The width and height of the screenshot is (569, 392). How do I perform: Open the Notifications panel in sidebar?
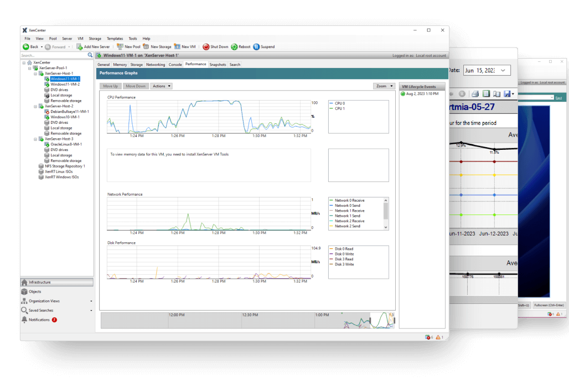(39, 320)
